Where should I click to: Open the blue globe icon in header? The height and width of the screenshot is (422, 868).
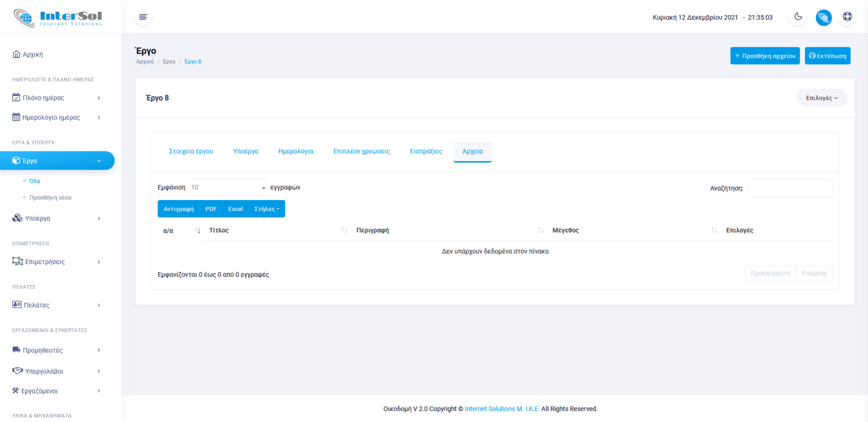[x=823, y=17]
